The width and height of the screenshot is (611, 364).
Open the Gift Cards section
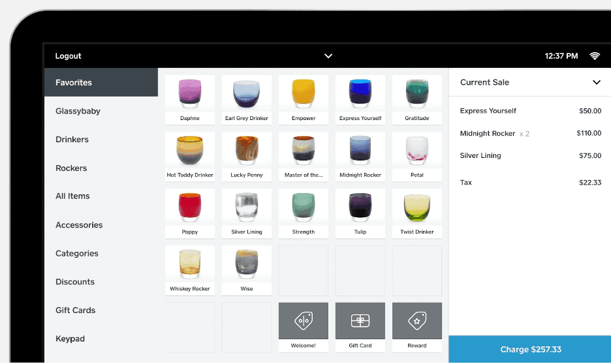tap(101, 311)
